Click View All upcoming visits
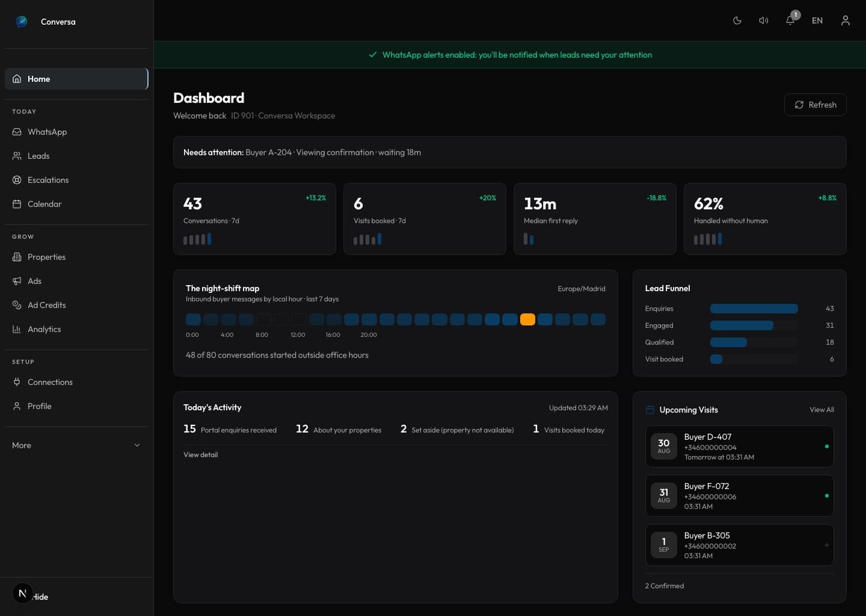The image size is (866, 616). pyautogui.click(x=821, y=410)
